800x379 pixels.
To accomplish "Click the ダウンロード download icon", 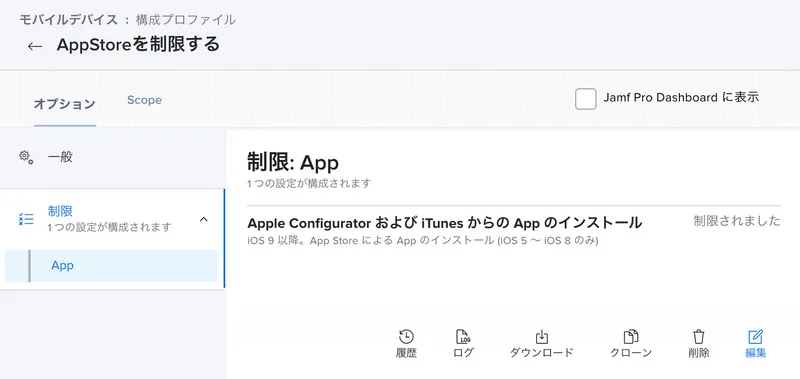I will [x=541, y=337].
